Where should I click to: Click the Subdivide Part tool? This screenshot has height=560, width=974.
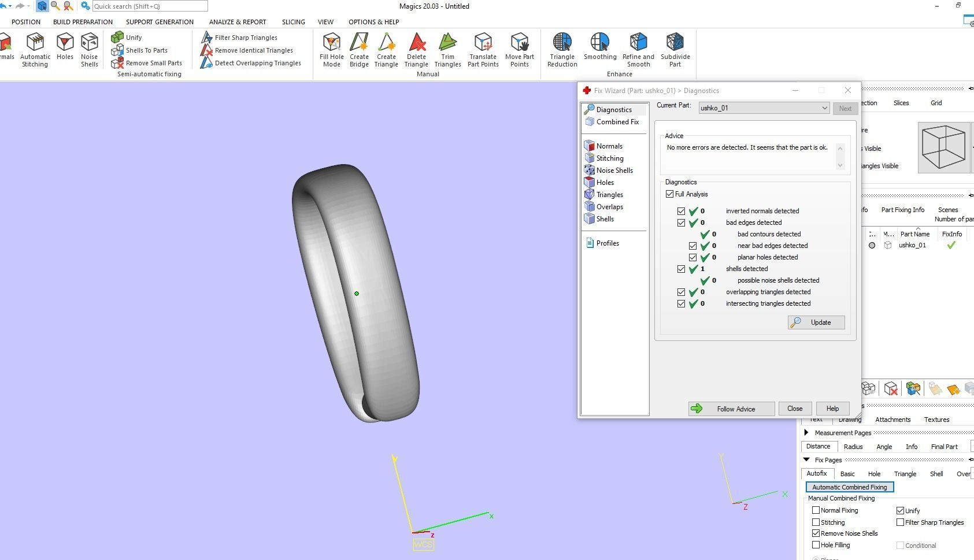(675, 50)
